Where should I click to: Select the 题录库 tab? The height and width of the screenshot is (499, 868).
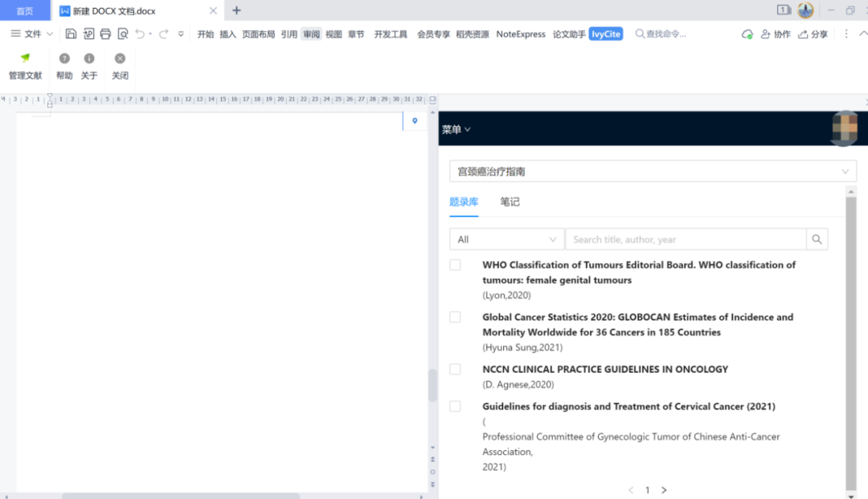464,202
